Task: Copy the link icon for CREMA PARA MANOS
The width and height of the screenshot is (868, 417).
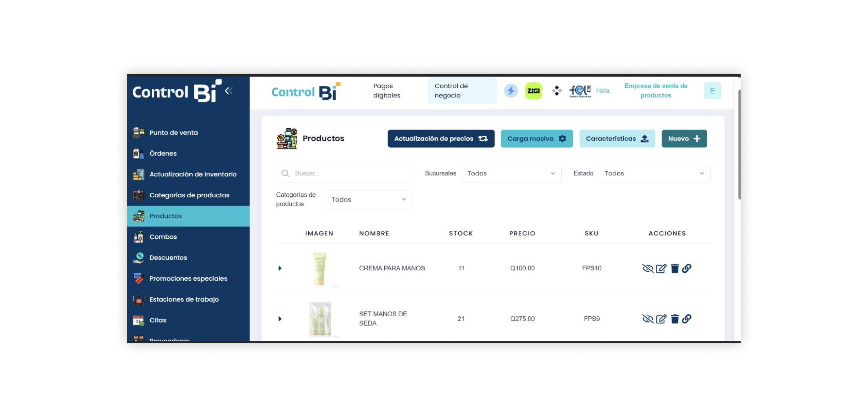Action: coord(687,268)
